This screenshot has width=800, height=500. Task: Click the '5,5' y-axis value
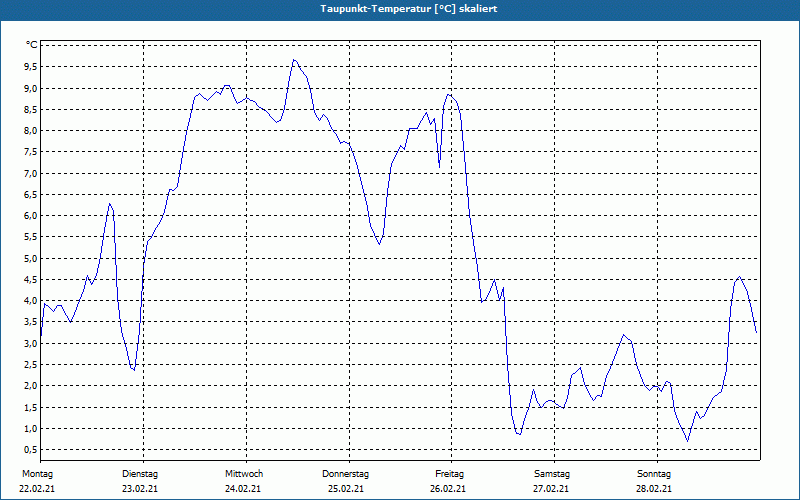(31, 237)
